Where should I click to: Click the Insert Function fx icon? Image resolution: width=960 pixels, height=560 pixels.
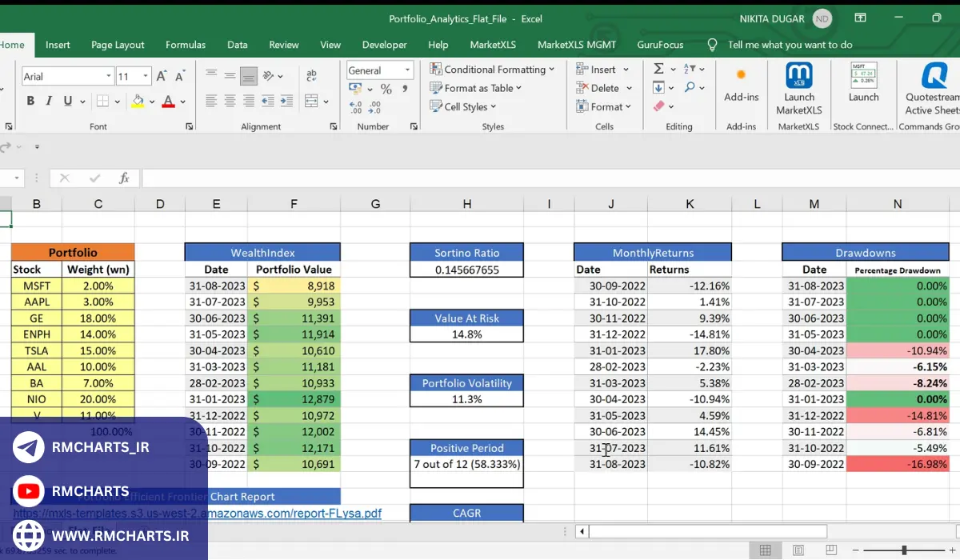tap(124, 178)
